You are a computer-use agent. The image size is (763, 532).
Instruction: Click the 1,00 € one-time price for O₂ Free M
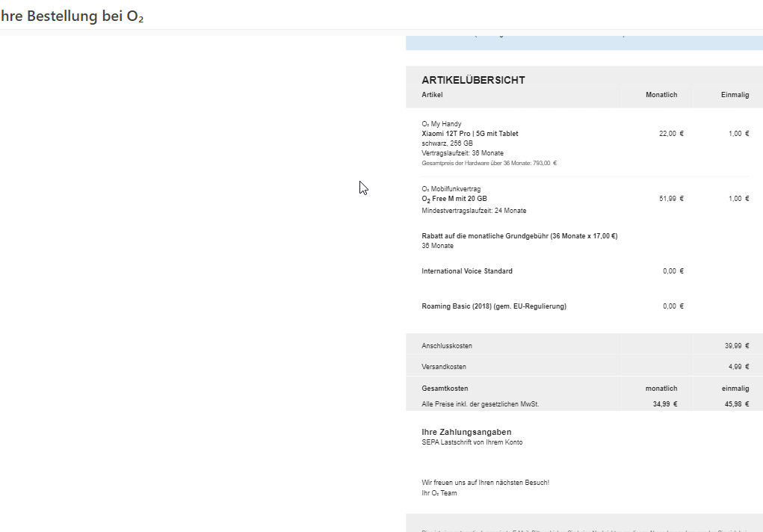pos(738,199)
